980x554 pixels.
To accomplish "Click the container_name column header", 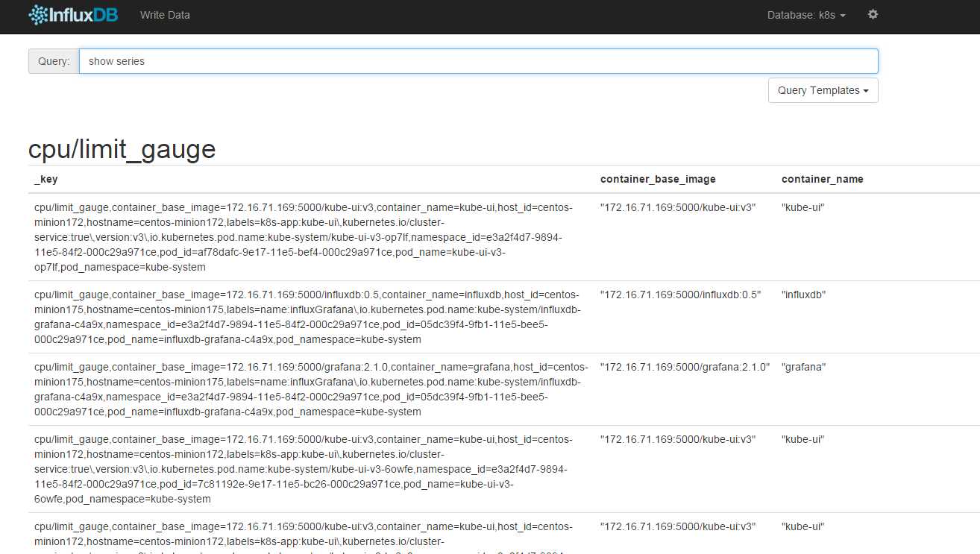I will click(823, 179).
